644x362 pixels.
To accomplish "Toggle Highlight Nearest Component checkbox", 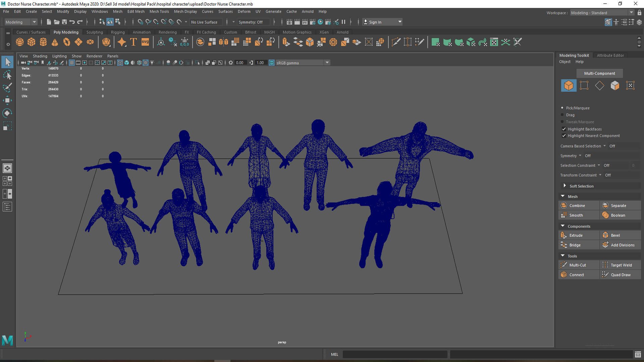I will tap(564, 136).
